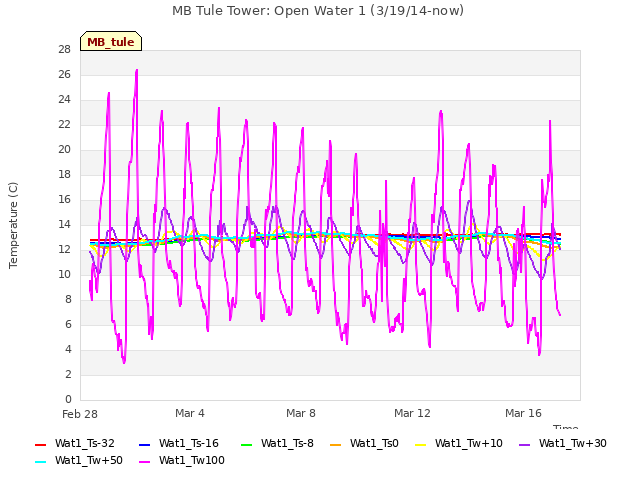Click the highest magenta peak near 26

point(137,70)
